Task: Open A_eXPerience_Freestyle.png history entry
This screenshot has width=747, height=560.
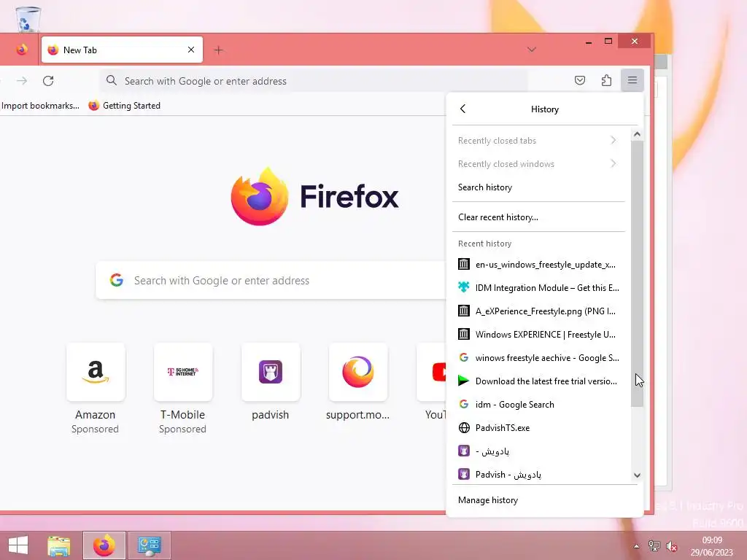Action: coord(538,311)
